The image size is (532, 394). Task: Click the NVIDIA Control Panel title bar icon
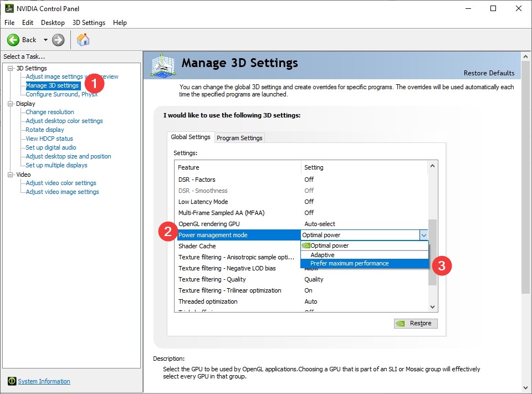click(9, 8)
